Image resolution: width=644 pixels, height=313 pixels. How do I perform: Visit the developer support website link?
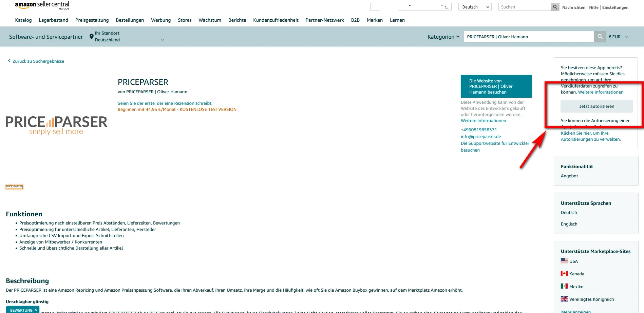tap(495, 146)
